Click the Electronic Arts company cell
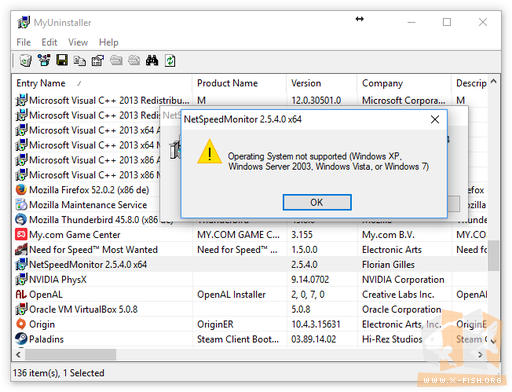Screen dimensions: 512x392 coord(392,250)
